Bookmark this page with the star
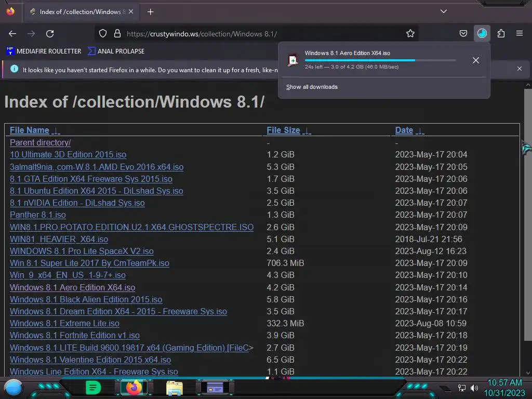 coord(410,33)
